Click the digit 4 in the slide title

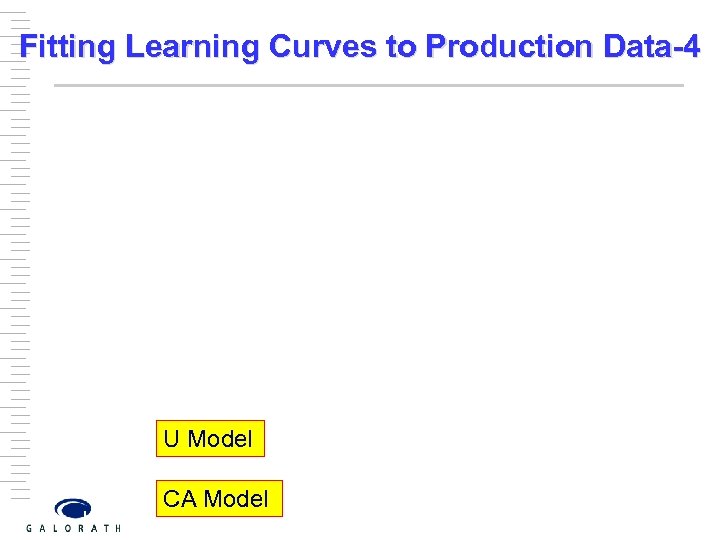(x=691, y=47)
